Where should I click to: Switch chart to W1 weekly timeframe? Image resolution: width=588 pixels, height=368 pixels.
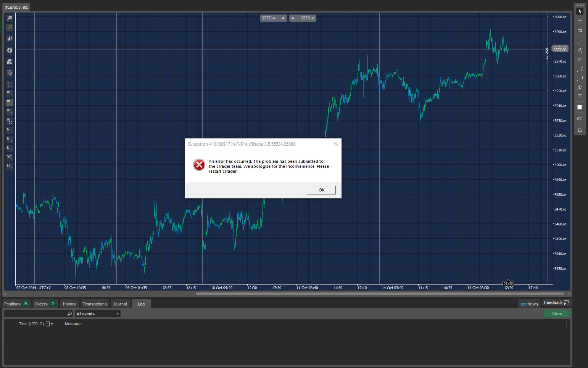10,157
